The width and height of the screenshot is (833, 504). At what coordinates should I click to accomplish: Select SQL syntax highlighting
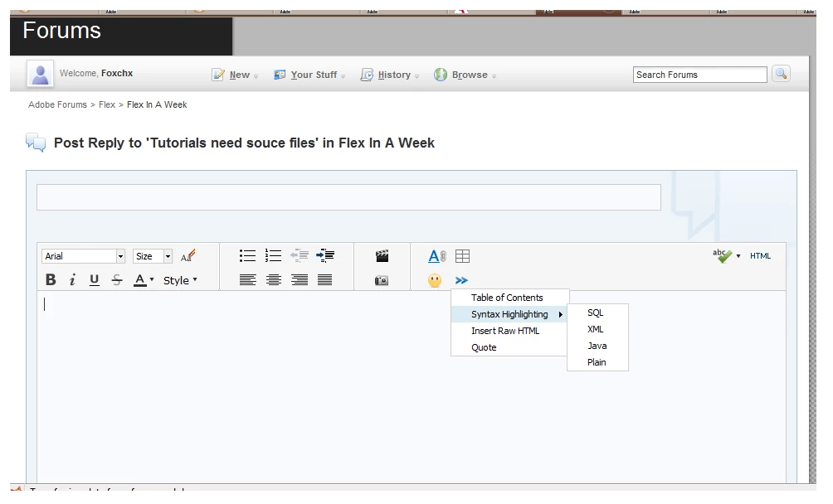coord(597,313)
